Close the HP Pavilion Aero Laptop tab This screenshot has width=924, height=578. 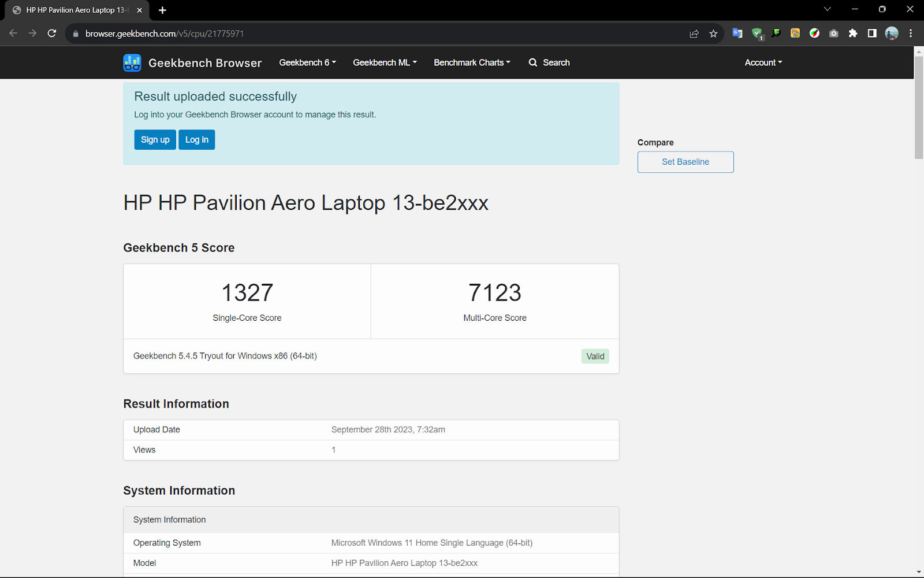click(139, 10)
